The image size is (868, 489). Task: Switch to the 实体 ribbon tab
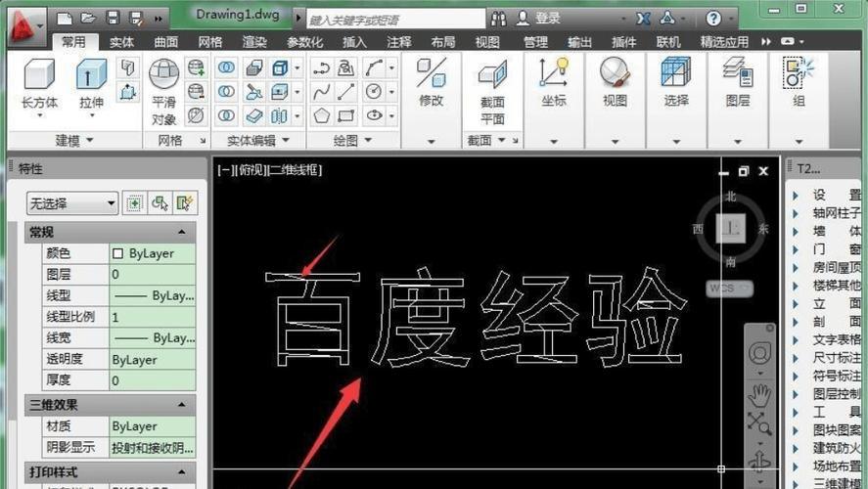pyautogui.click(x=122, y=42)
